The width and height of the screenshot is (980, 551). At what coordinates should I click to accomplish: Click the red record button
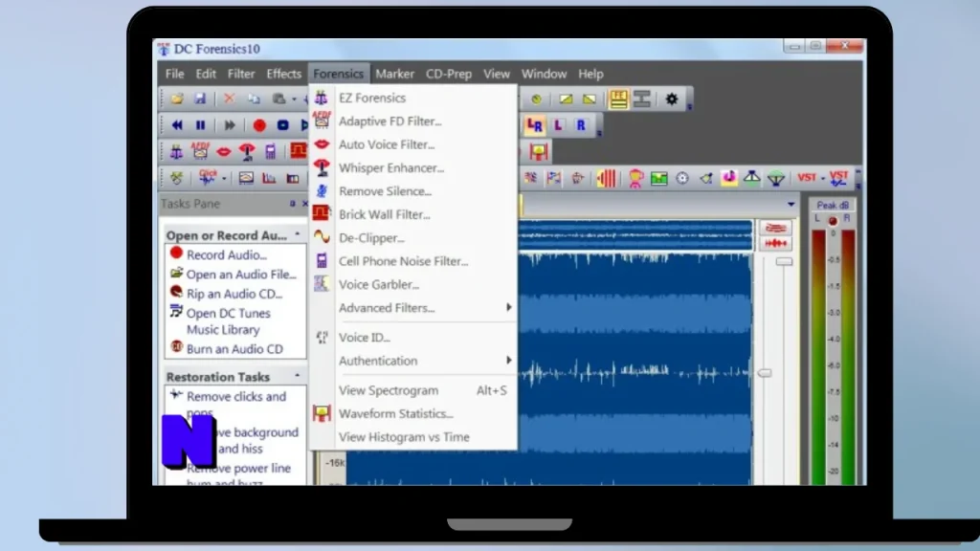coord(259,125)
